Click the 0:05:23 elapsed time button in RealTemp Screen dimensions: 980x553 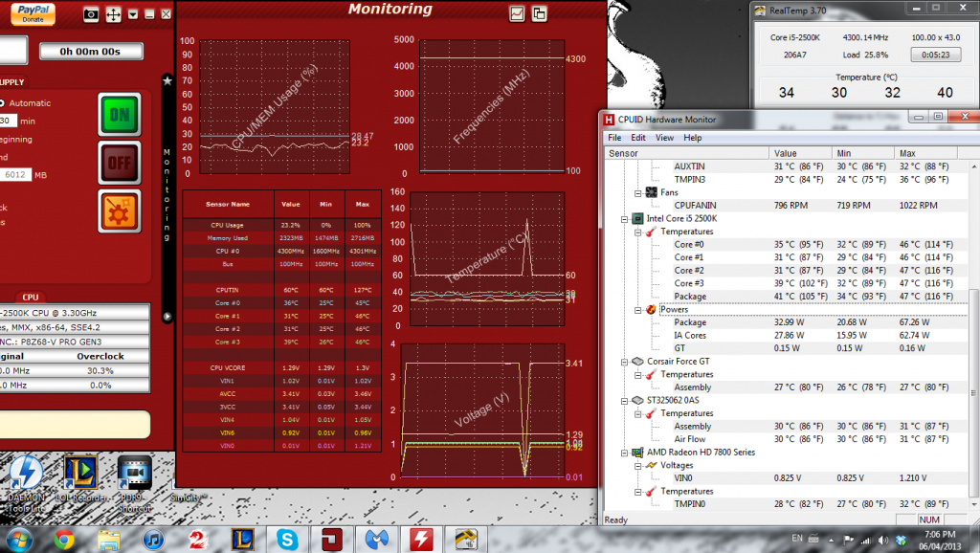click(935, 55)
